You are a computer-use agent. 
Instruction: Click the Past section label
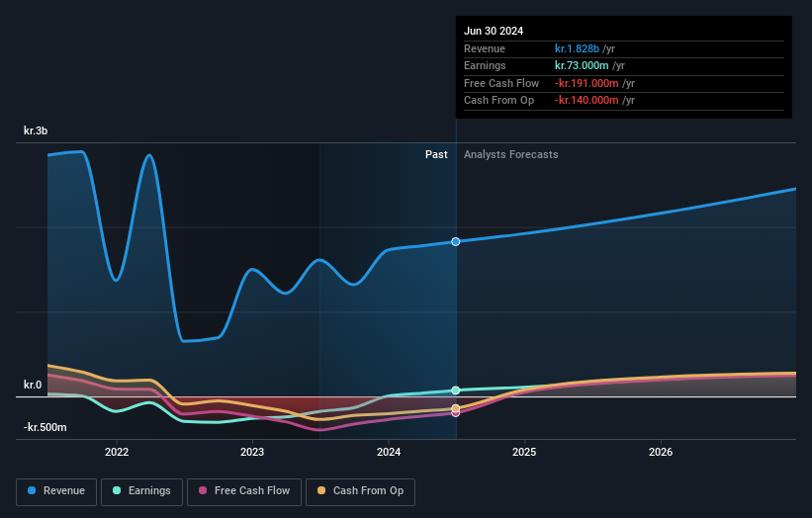pyautogui.click(x=436, y=154)
